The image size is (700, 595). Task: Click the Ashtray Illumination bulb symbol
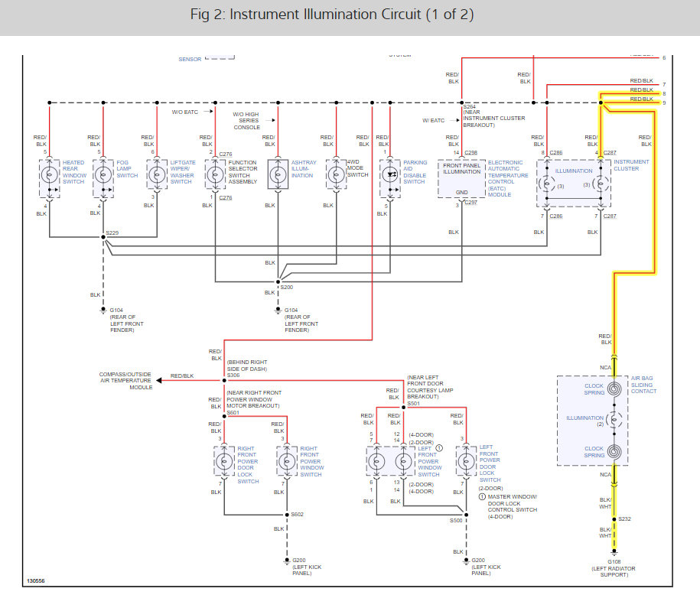[277, 174]
